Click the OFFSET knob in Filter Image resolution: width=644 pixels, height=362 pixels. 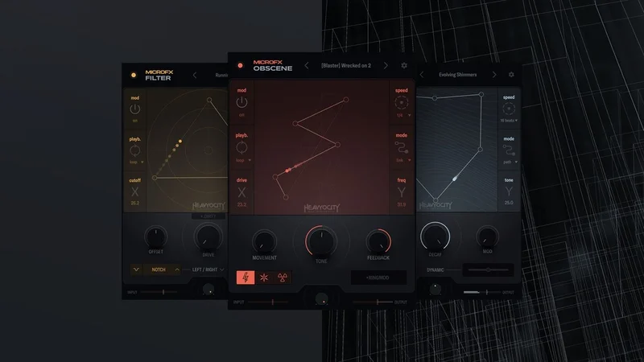coord(155,237)
